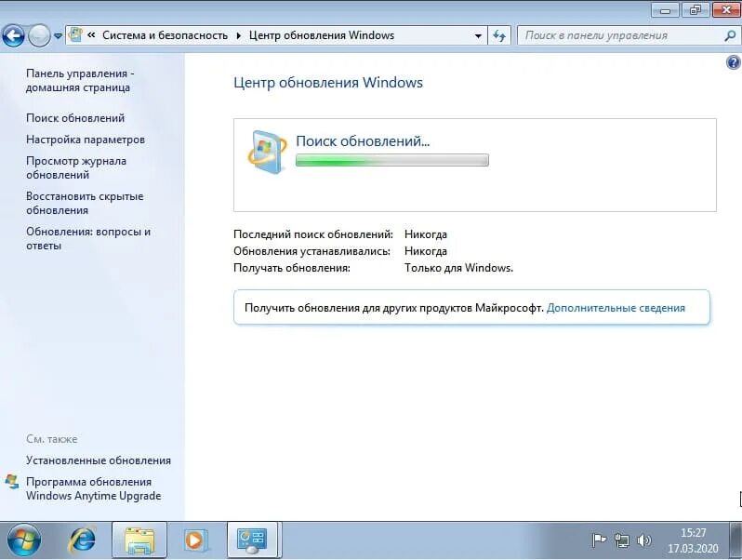742x560 pixels.
Task: Open the recent pages dropdown arrow
Action: pos(58,36)
